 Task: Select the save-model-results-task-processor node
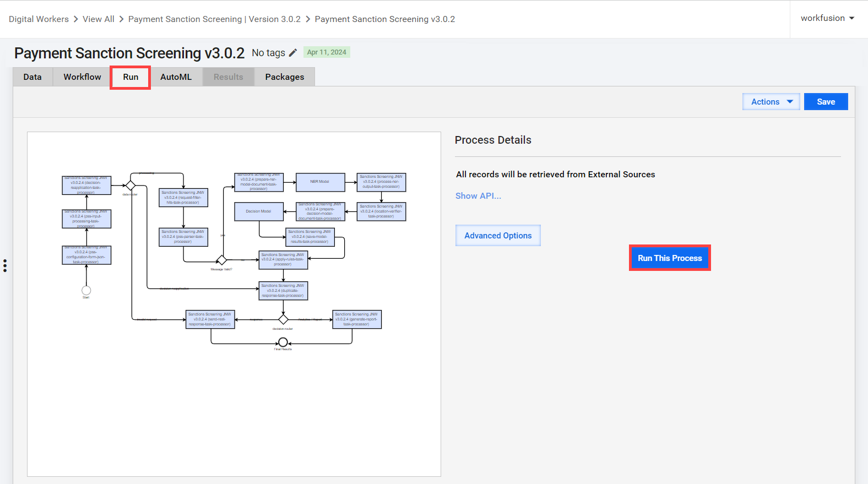(x=310, y=237)
